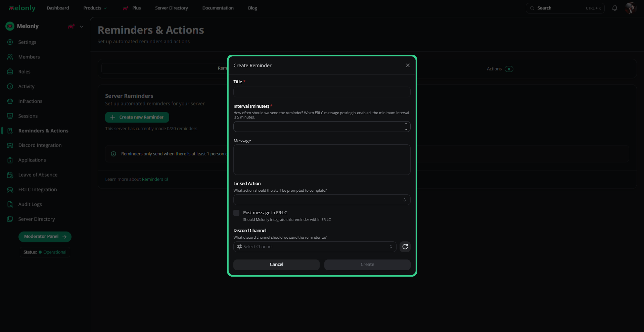The height and width of the screenshot is (332, 644).
Task: Click the info icon in reminders notice
Action: pyautogui.click(x=113, y=154)
